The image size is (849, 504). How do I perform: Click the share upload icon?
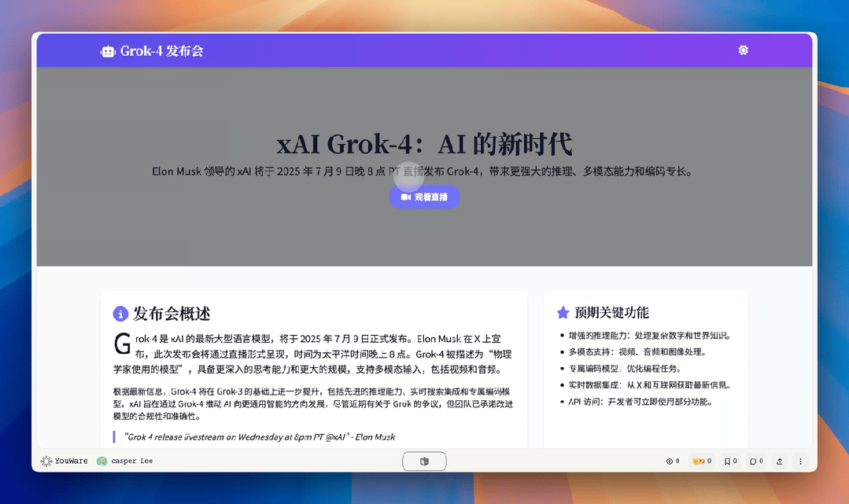point(780,462)
